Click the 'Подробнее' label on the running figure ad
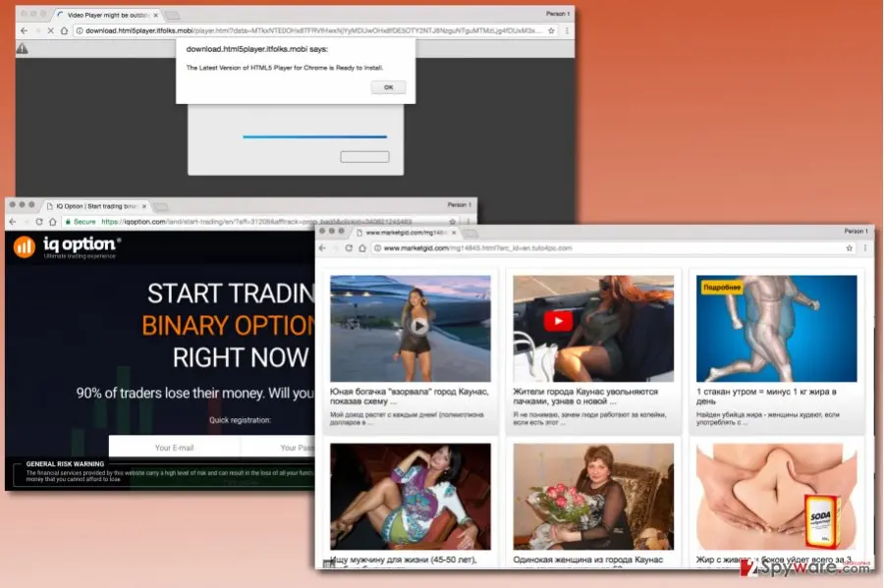The height and width of the screenshot is (588, 884). point(722,288)
